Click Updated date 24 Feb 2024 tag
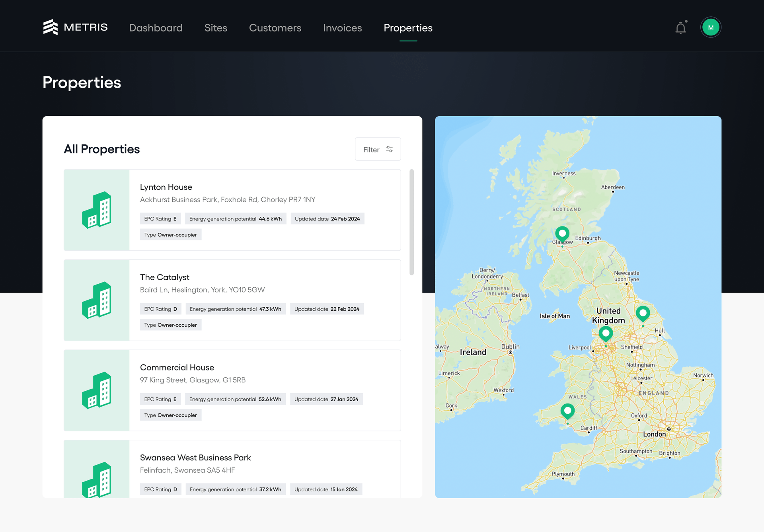 (327, 219)
